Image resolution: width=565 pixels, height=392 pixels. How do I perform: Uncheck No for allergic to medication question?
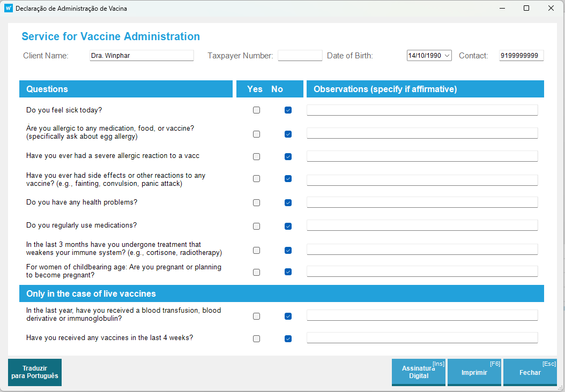pyautogui.click(x=288, y=134)
